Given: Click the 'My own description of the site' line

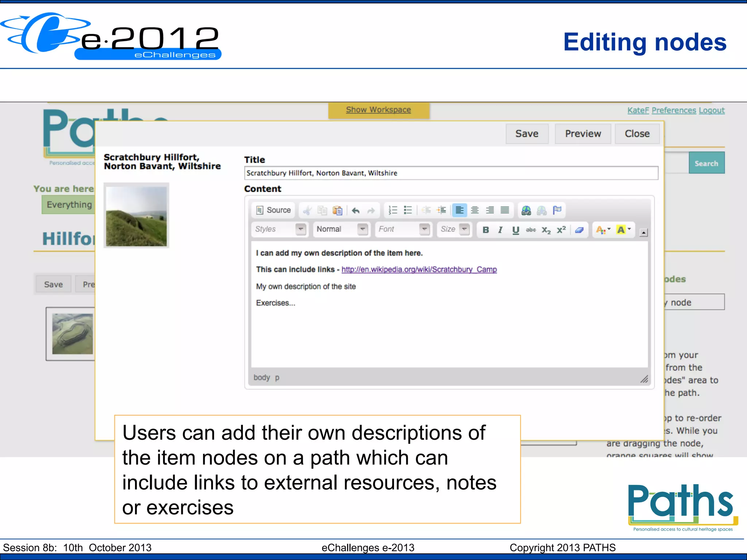Looking at the screenshot, I should (x=306, y=287).
